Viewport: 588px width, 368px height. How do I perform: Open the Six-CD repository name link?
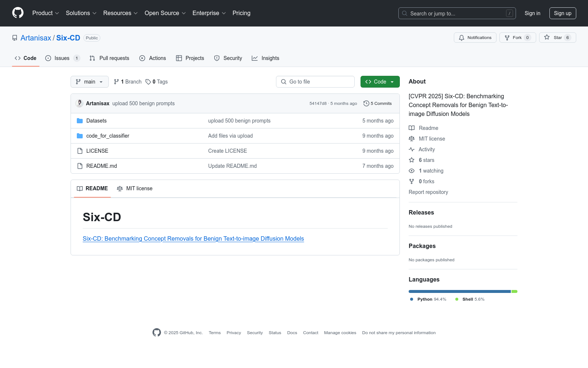[68, 38]
